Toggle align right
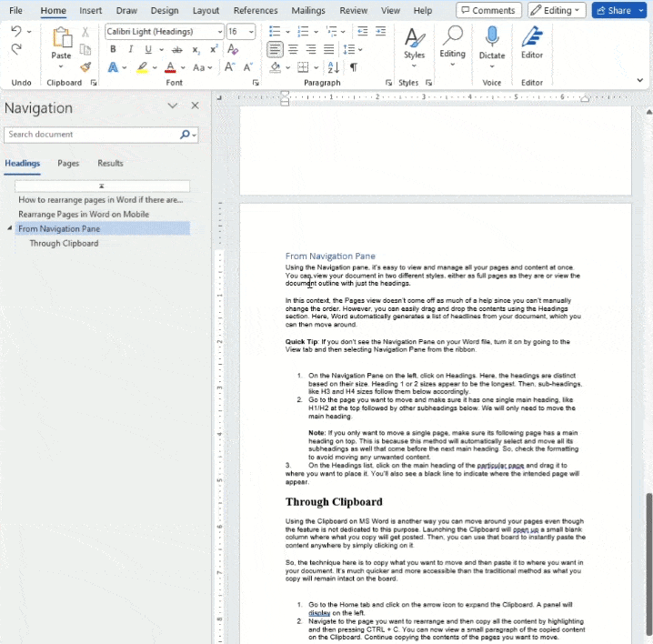Image resolution: width=653 pixels, height=644 pixels. (311, 49)
